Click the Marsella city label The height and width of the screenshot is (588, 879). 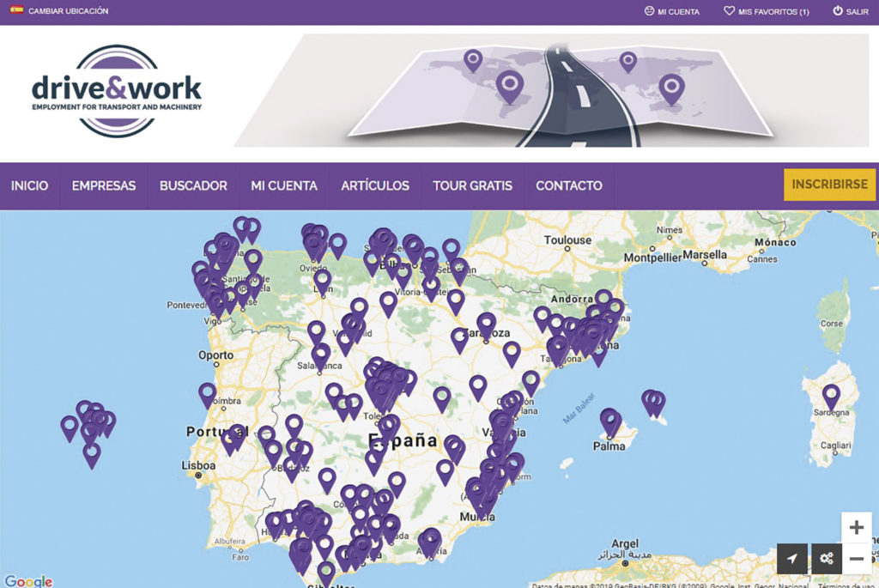(x=705, y=254)
